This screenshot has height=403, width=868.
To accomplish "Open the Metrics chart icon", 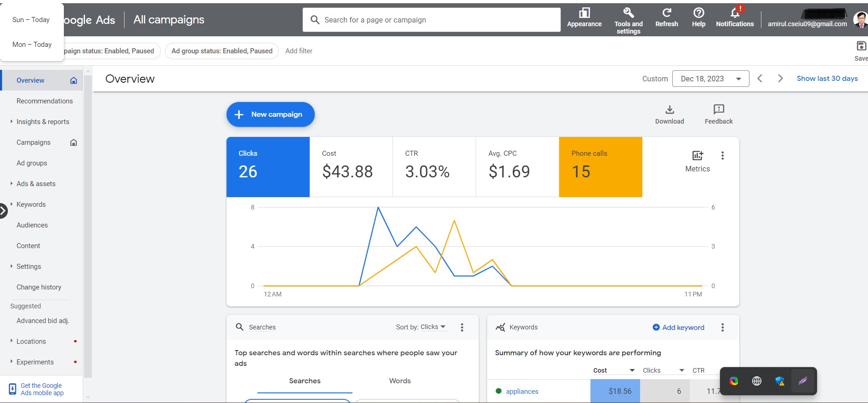I will pyautogui.click(x=698, y=155).
